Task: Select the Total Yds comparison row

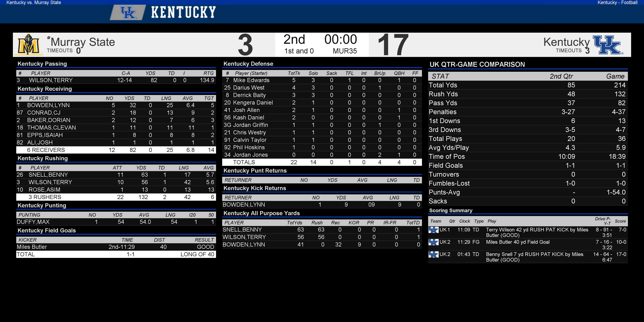Action: point(528,85)
